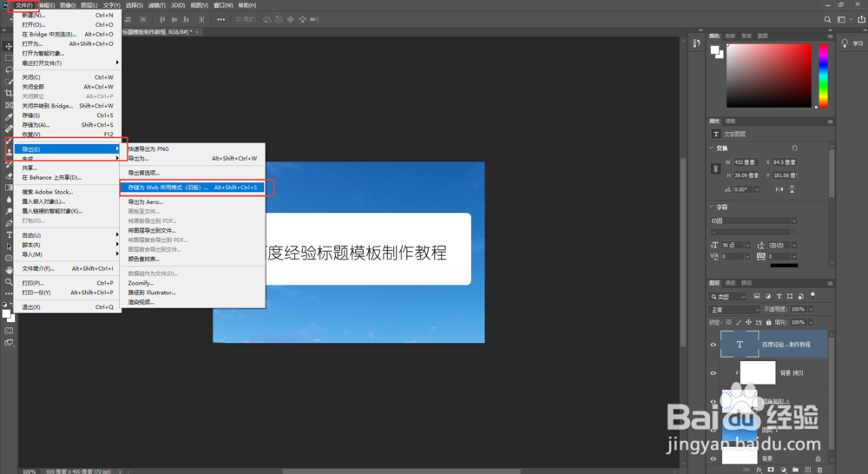Image resolution: width=868 pixels, height=474 pixels.
Task: Click the fx layer style icon
Action: [x=759, y=470]
